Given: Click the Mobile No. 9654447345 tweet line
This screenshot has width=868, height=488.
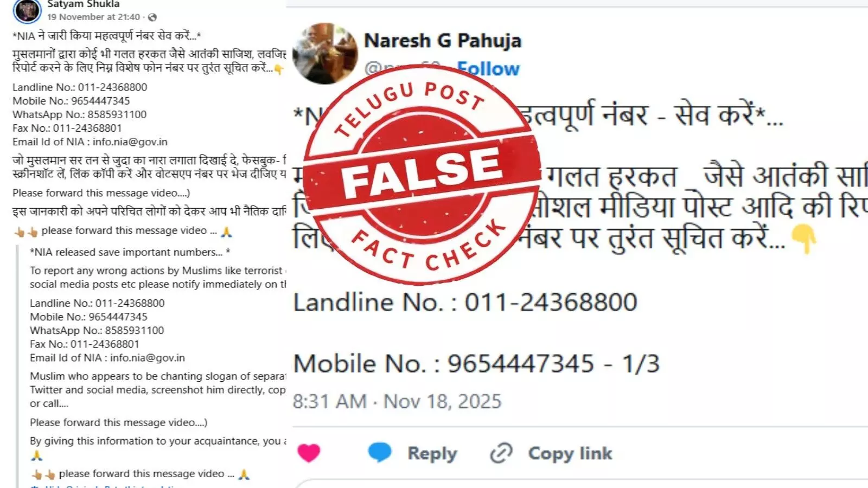Looking at the screenshot, I should tap(476, 363).
